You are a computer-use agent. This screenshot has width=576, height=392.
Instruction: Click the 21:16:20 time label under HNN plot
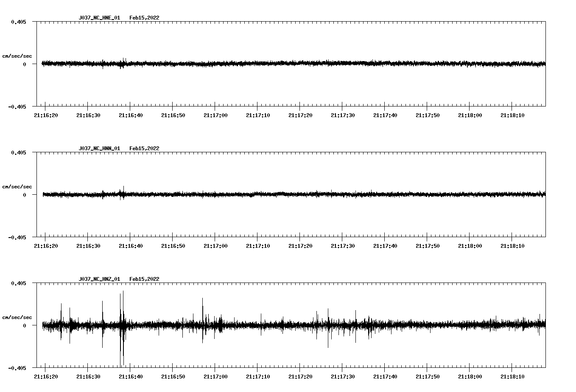pyautogui.click(x=46, y=246)
